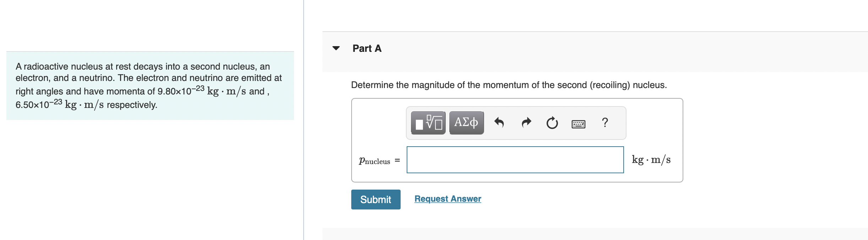Submit the momentum answer
The width and height of the screenshot is (868, 240).
coord(375,199)
